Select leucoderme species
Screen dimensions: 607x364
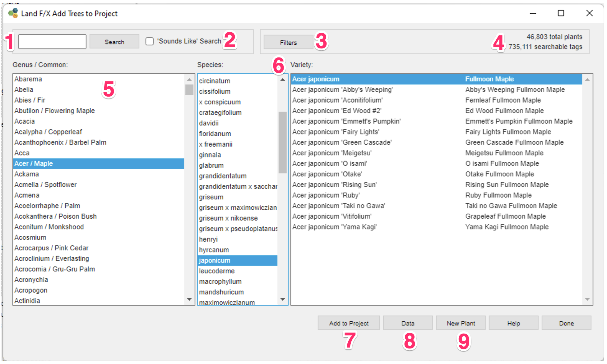238,271
